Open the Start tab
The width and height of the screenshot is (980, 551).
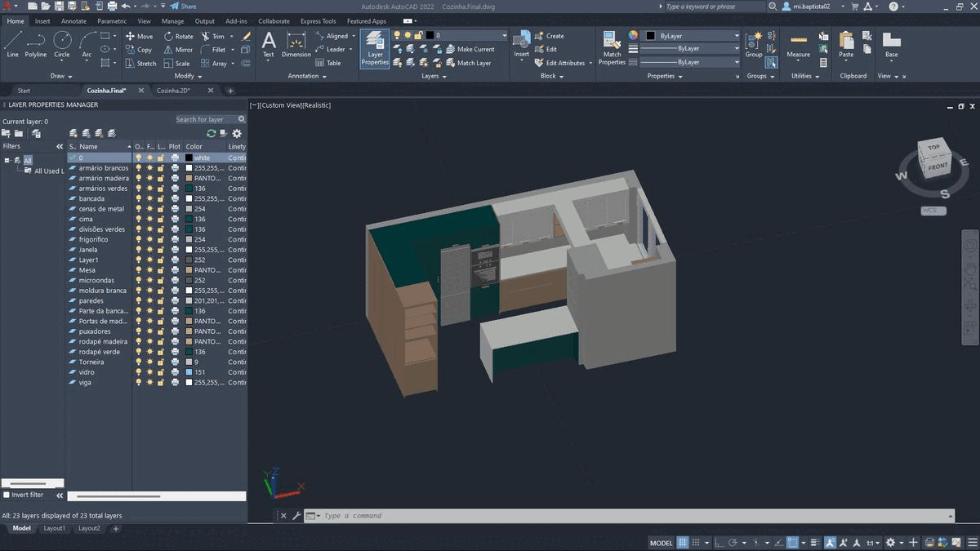24,91
